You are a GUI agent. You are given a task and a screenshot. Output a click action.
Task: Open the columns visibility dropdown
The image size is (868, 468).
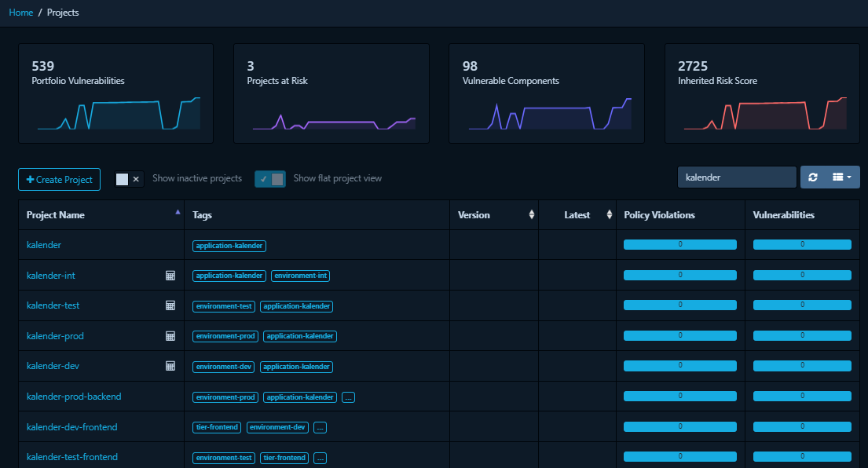click(842, 177)
